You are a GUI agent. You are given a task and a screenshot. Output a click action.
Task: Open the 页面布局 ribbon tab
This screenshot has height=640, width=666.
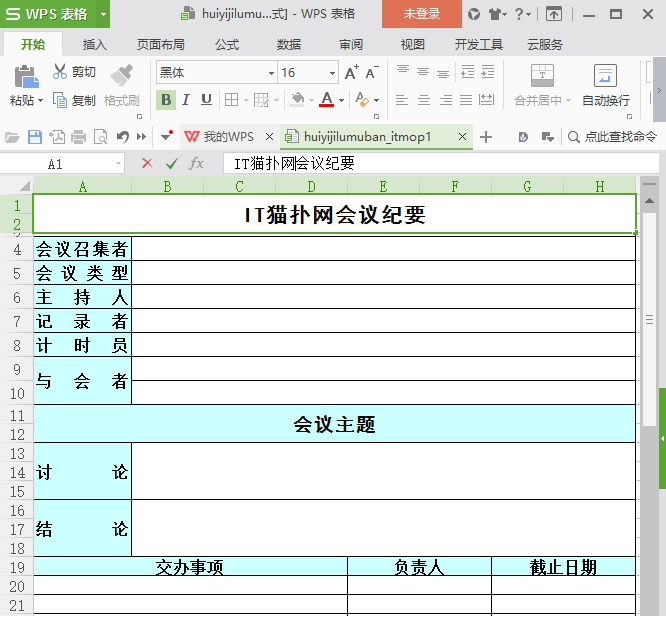[x=161, y=44]
